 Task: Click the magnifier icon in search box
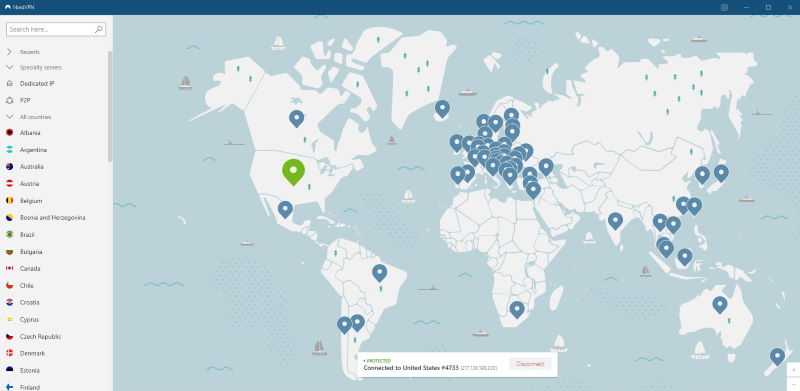pyautogui.click(x=99, y=30)
